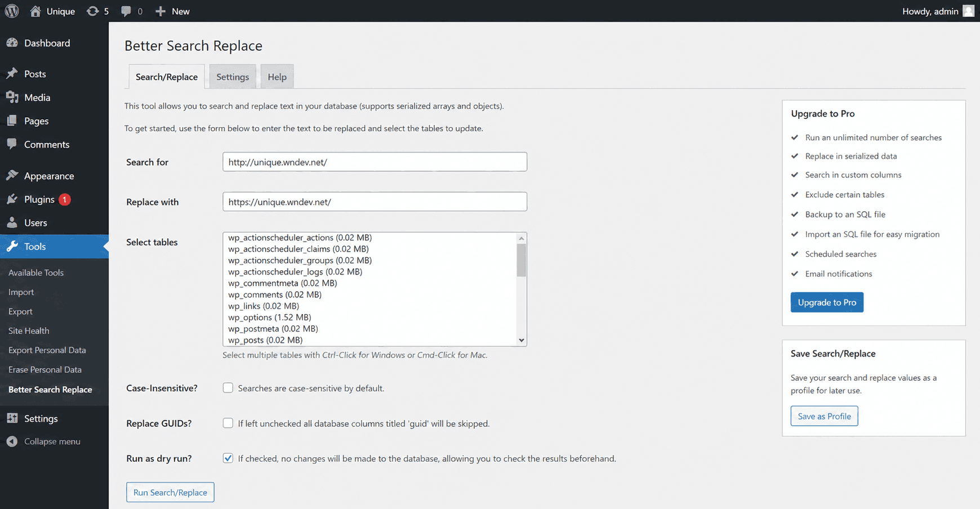The width and height of the screenshot is (980, 509).
Task: Click the WordPress logo icon
Action: [12, 11]
